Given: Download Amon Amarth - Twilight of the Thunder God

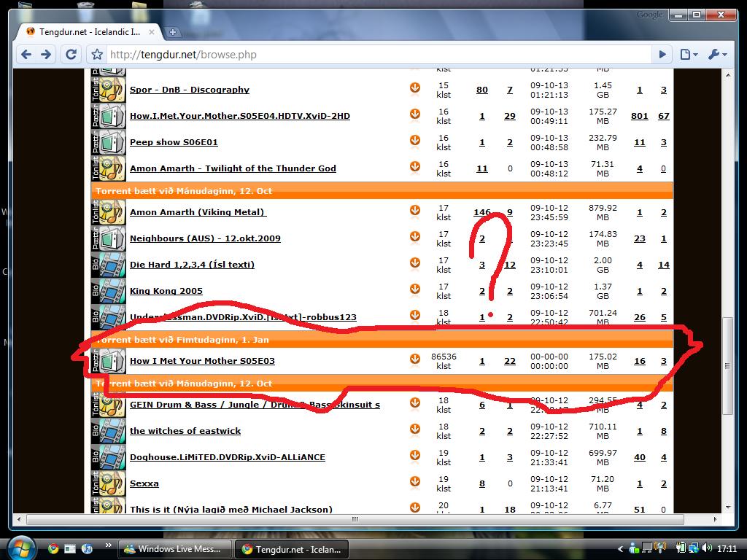Looking at the screenshot, I should tap(415, 167).
